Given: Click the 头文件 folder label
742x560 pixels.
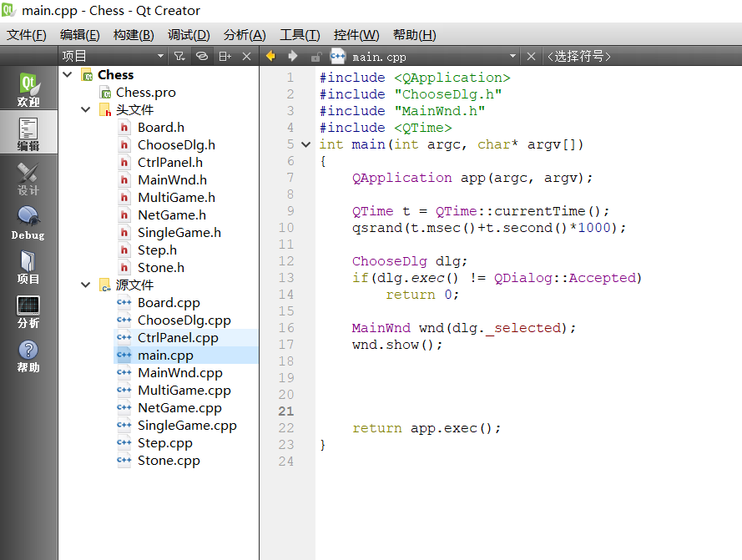Looking at the screenshot, I should (135, 110).
